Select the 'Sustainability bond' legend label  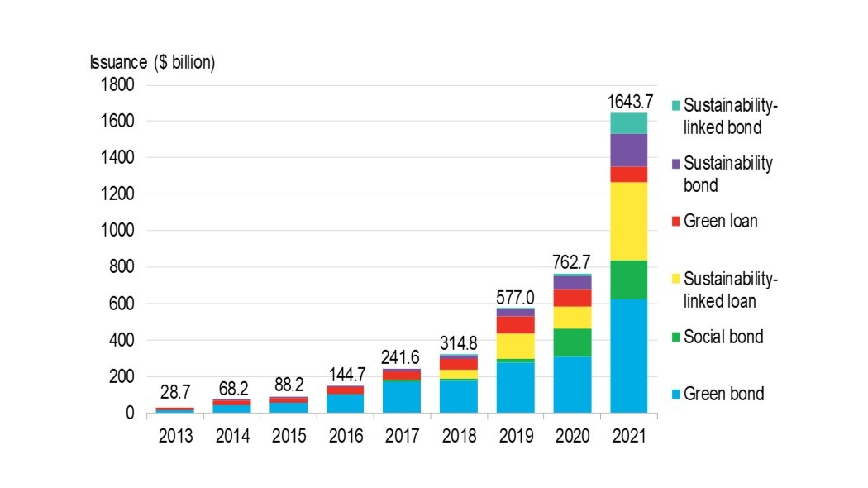click(x=728, y=174)
